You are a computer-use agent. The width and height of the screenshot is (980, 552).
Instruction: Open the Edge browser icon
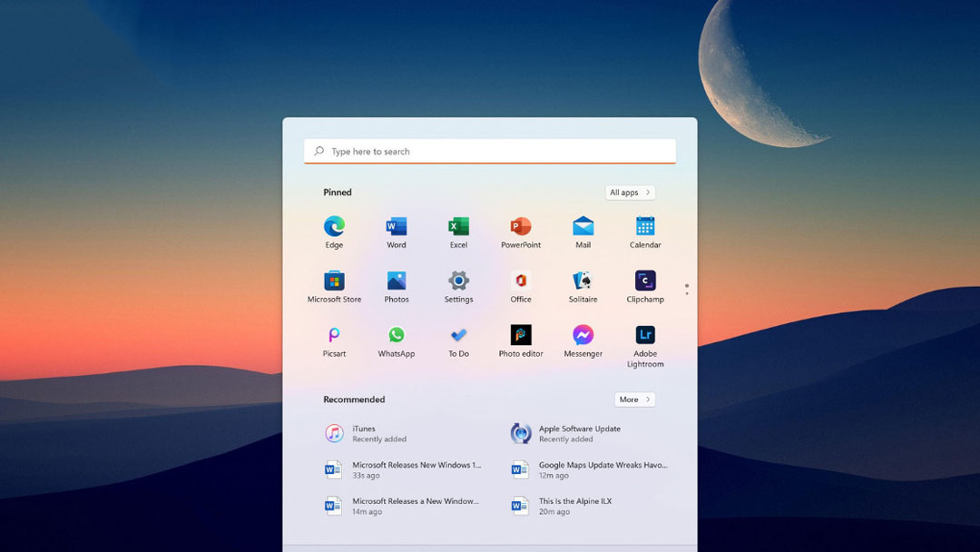pyautogui.click(x=334, y=227)
